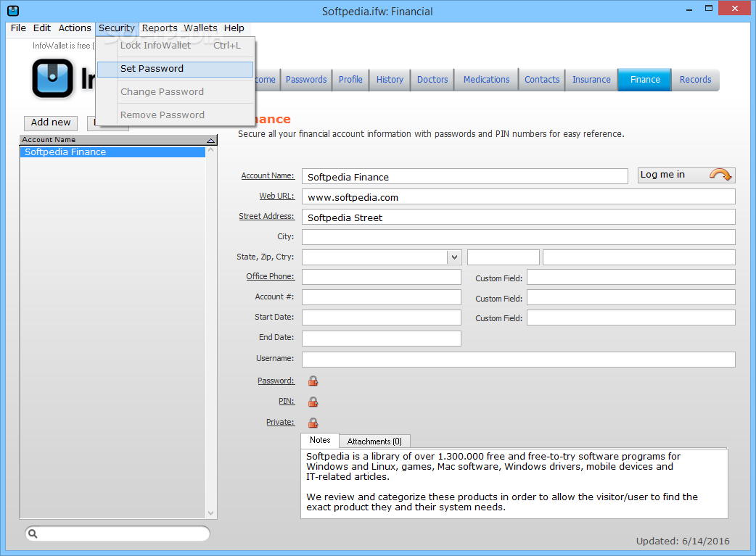This screenshot has width=756, height=556.
Task: Click the Password lock icon
Action: click(x=313, y=381)
